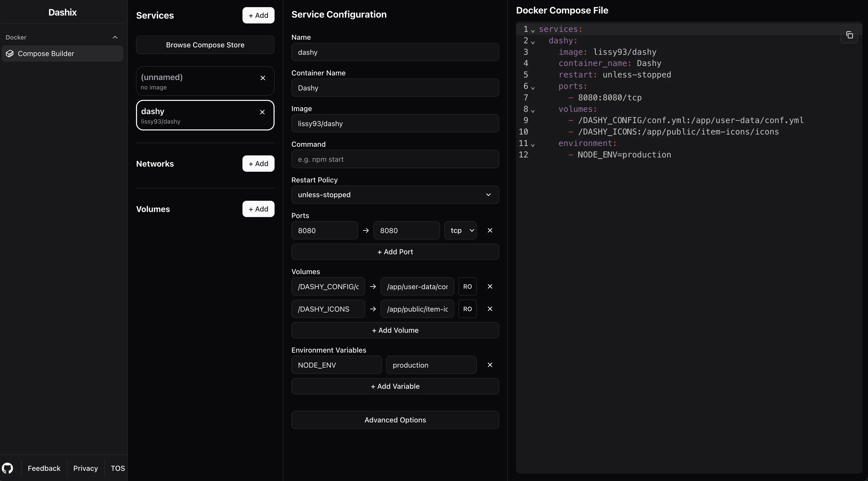This screenshot has width=868, height=481.
Task: Add a new network
Action: point(258,164)
